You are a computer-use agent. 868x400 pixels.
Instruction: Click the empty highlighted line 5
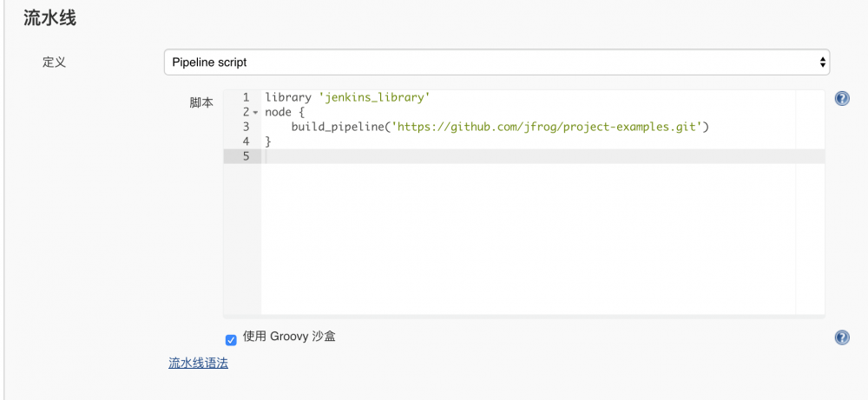(538, 156)
